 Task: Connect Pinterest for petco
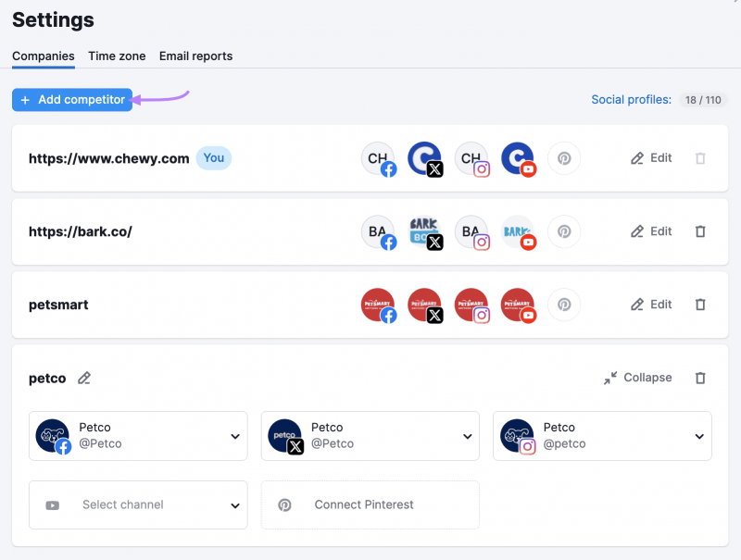[x=370, y=504]
